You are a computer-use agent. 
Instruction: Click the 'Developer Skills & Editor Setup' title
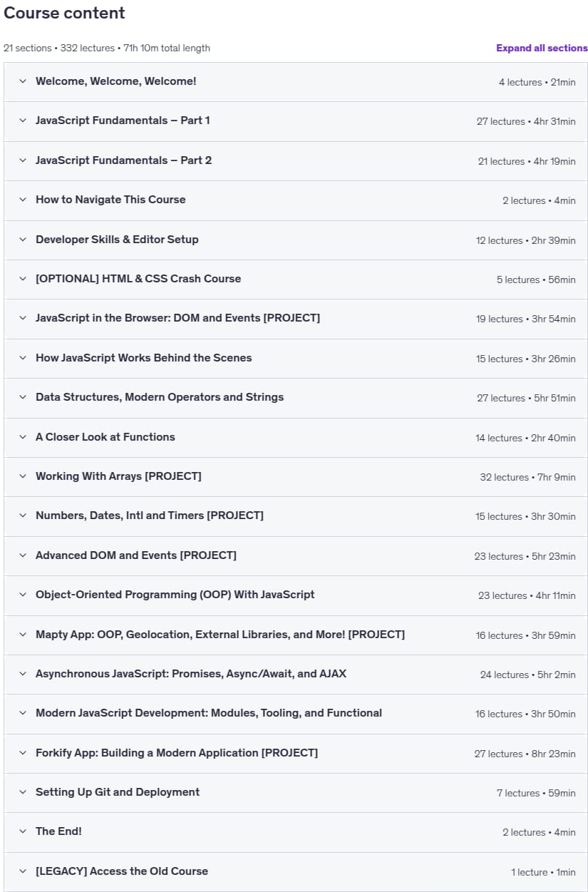(117, 240)
